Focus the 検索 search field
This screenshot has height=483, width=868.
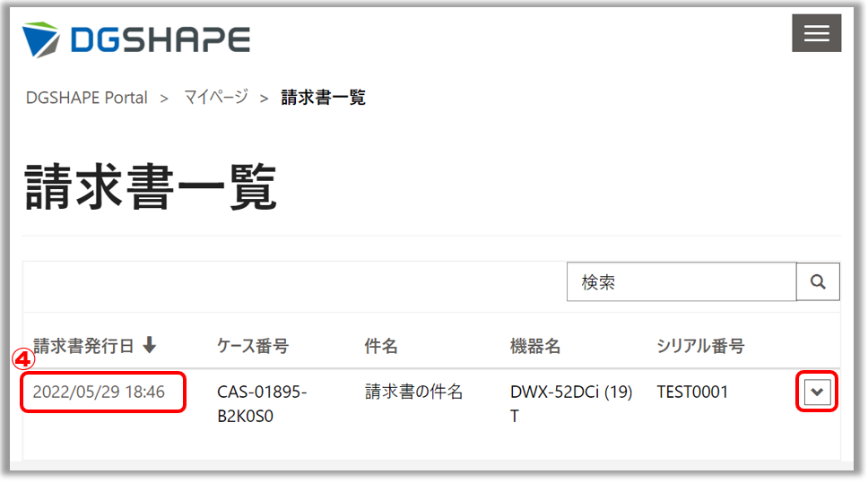[681, 282]
